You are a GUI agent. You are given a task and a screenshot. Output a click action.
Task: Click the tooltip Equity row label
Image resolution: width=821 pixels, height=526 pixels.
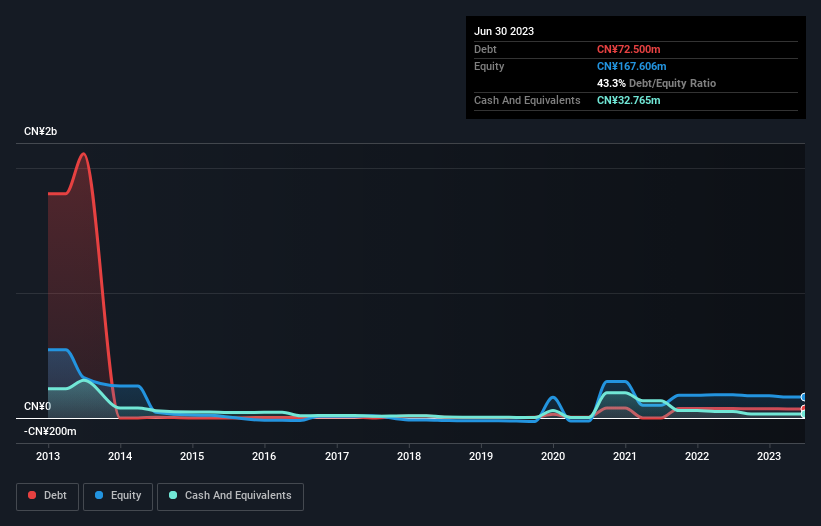(489, 66)
